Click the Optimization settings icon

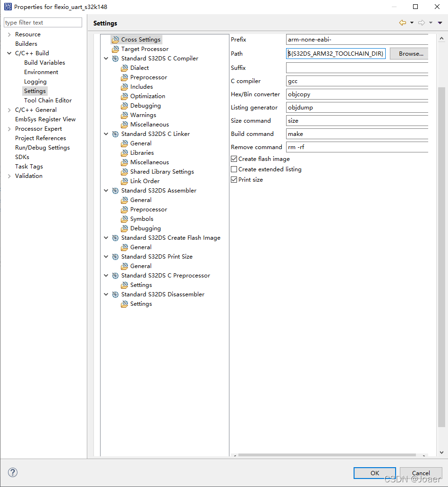[x=124, y=96]
